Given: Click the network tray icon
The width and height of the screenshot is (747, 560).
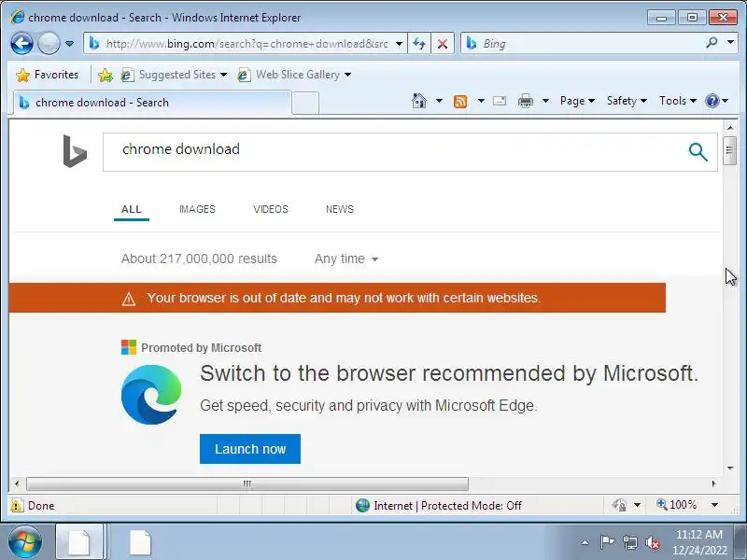Looking at the screenshot, I should pyautogui.click(x=629, y=542).
